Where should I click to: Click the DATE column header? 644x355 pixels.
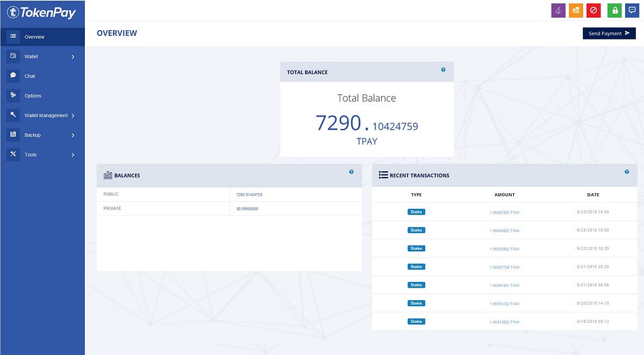pyautogui.click(x=592, y=194)
